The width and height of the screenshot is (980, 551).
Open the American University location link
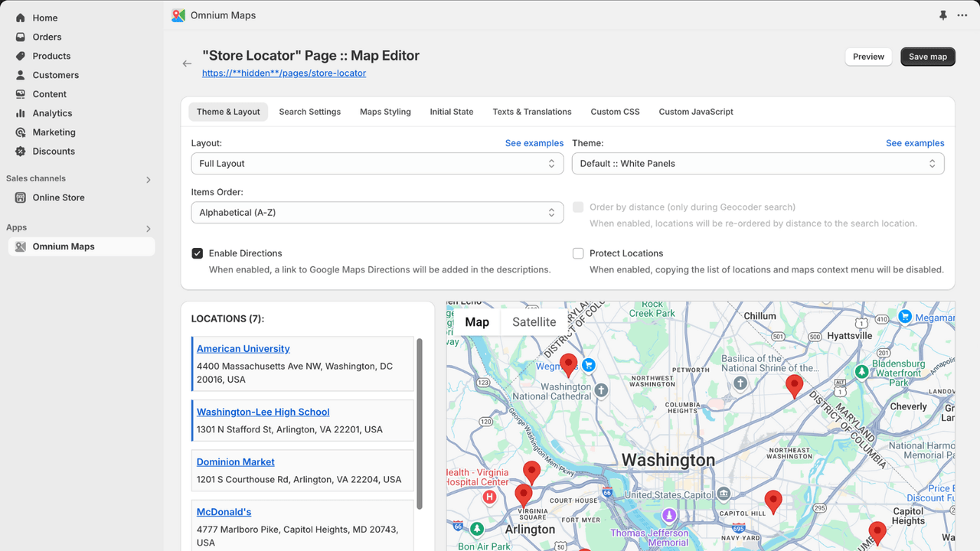[x=243, y=349]
